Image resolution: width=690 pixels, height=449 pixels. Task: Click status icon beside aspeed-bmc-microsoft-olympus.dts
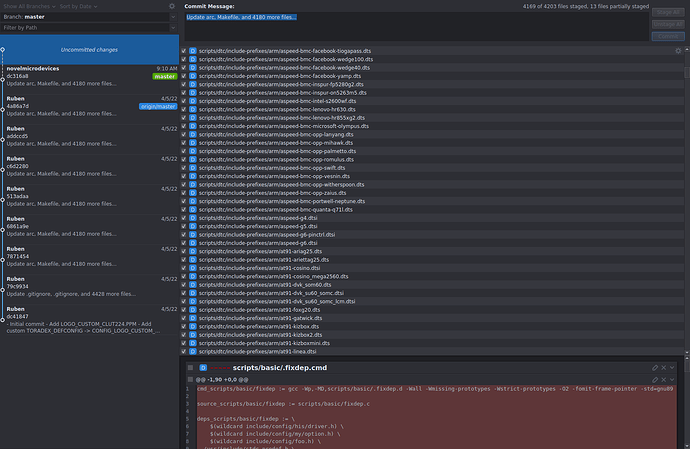click(193, 126)
